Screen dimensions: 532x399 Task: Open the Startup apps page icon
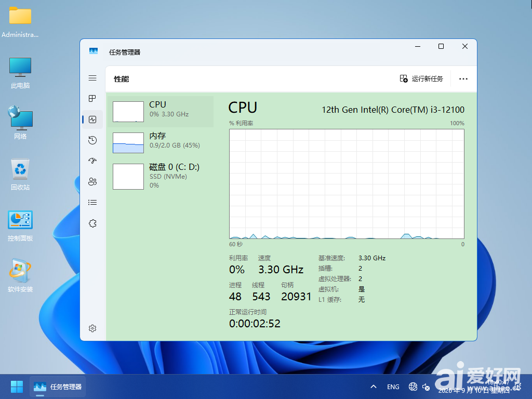pos(92,161)
